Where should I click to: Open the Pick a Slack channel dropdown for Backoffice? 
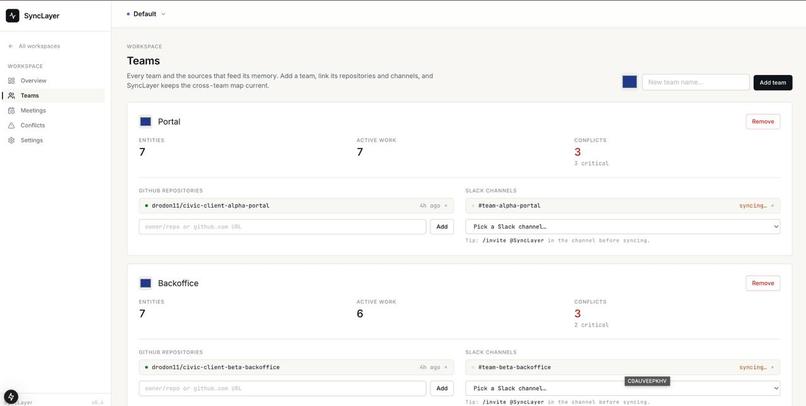pos(622,389)
